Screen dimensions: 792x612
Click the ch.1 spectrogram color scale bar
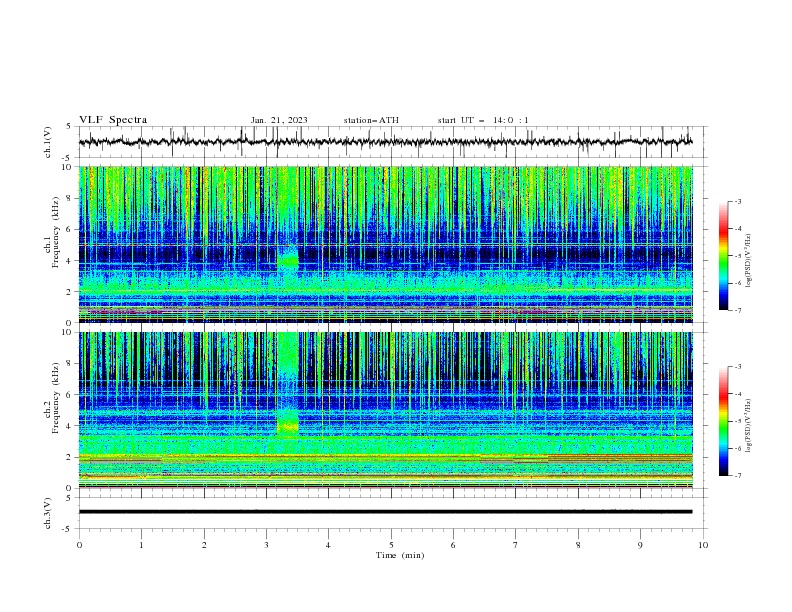[x=723, y=256]
